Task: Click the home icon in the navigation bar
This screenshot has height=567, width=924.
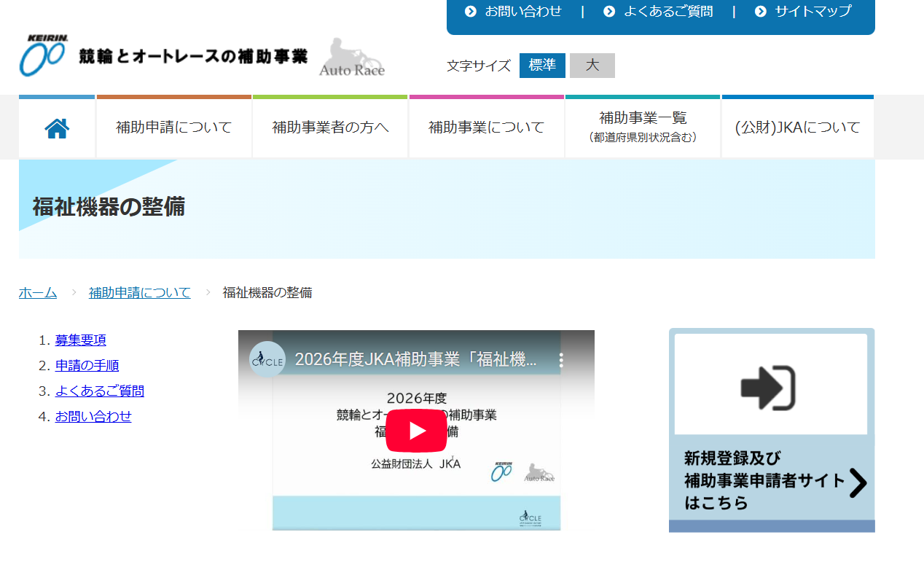Action: (x=57, y=126)
